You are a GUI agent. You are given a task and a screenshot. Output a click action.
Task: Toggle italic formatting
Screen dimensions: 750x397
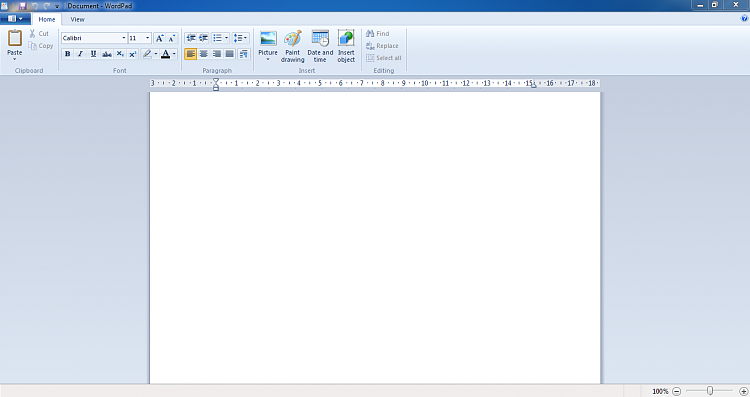(80, 54)
